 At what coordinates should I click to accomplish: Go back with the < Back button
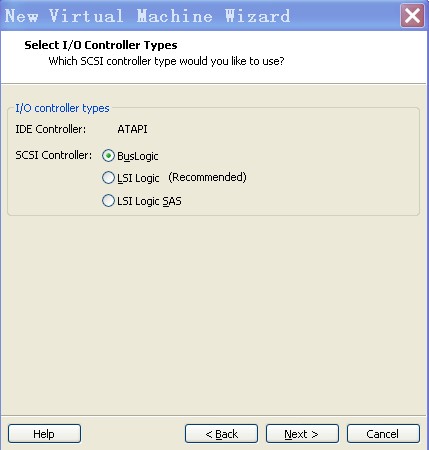click(x=221, y=434)
